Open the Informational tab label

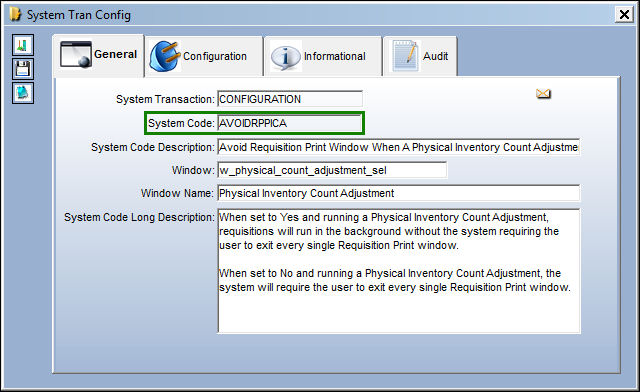335,56
